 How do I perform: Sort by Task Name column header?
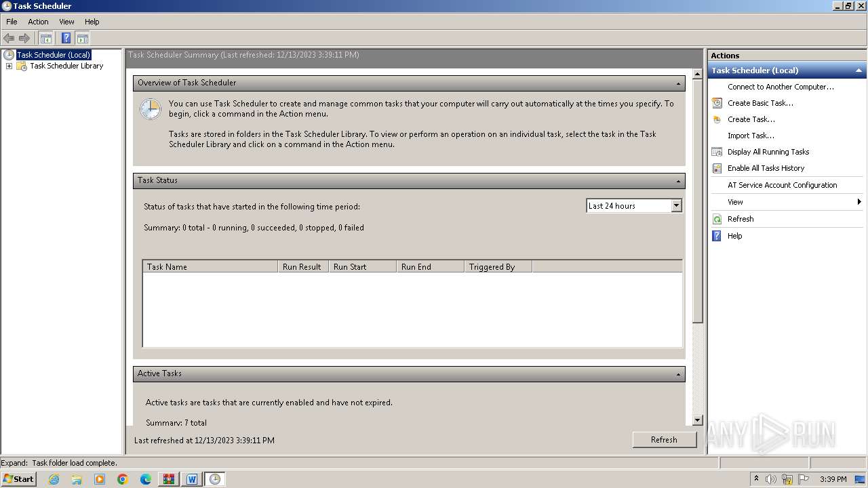(210, 266)
